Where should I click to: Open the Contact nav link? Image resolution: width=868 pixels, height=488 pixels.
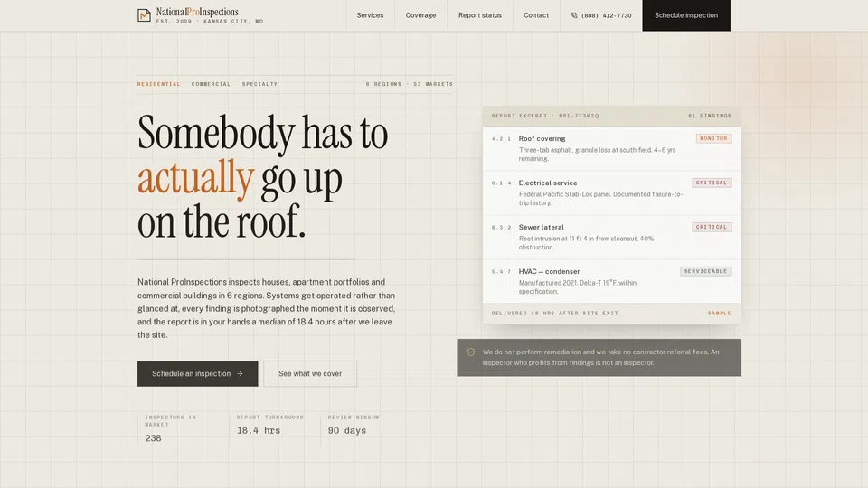pos(536,15)
